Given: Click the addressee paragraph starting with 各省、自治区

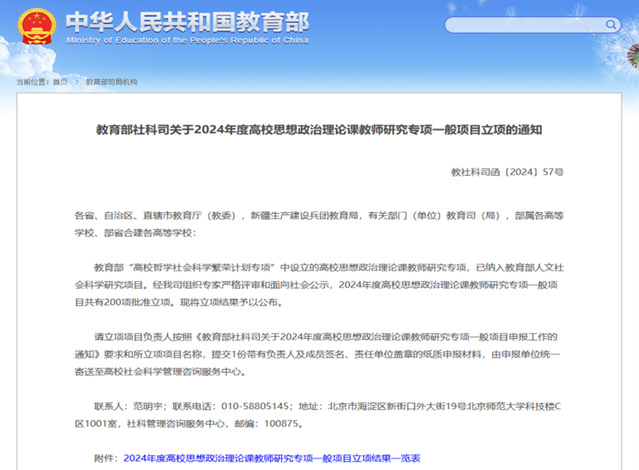Looking at the screenshot, I should [x=319, y=224].
